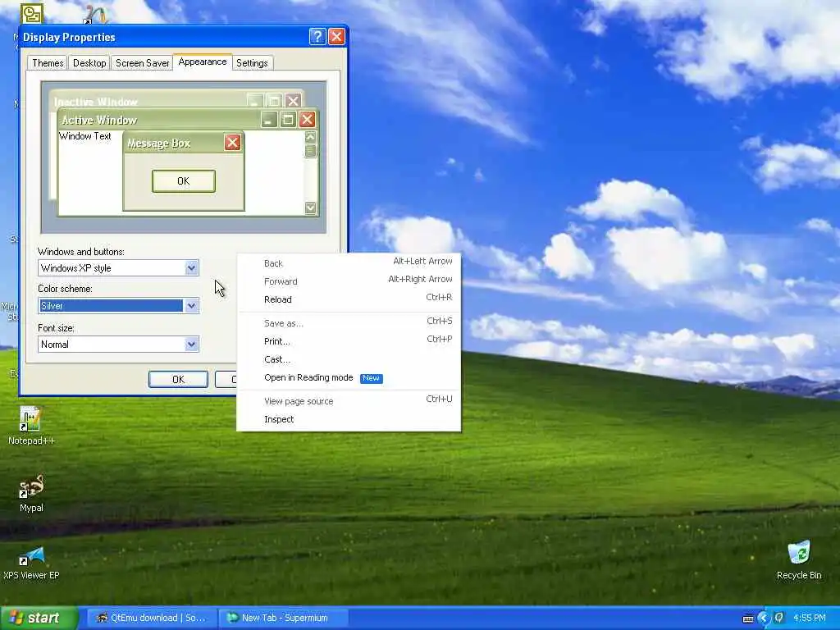This screenshot has width=840, height=630.
Task: Open XPS Viewer EP desktop icon
Action: [x=31, y=563]
